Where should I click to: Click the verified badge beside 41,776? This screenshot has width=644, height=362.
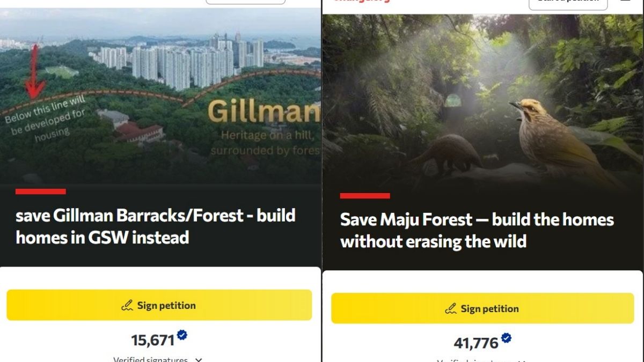(506, 338)
